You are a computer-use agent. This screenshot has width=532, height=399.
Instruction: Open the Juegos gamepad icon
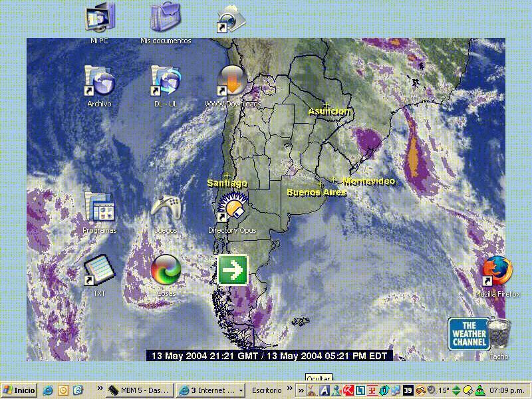tap(166, 209)
